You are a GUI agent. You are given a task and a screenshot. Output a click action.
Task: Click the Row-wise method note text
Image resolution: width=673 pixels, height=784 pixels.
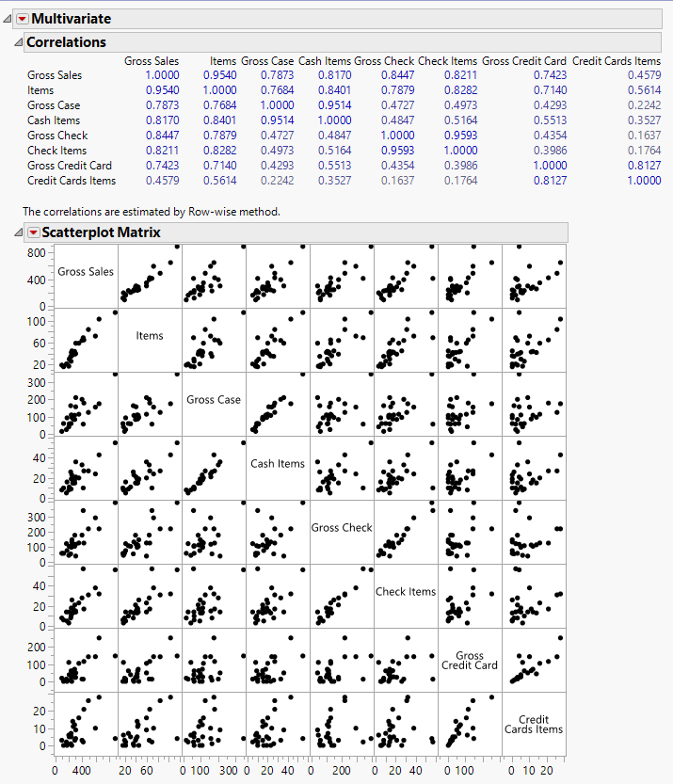[152, 212]
